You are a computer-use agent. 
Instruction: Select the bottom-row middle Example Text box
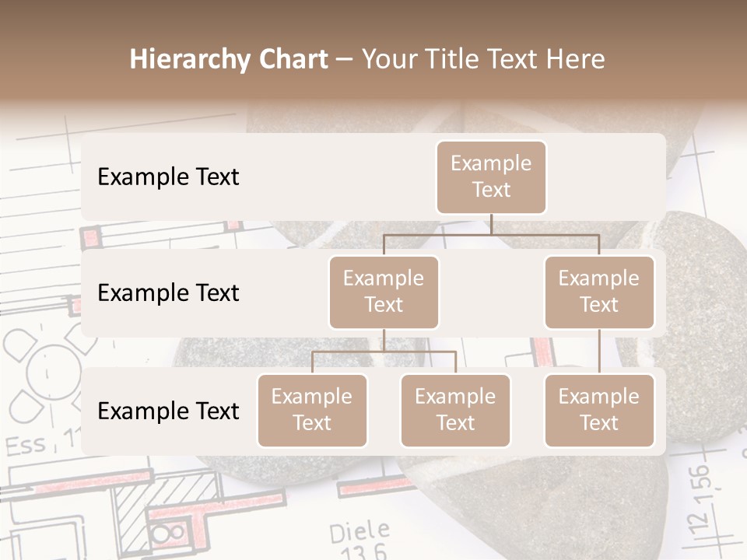[455, 411]
